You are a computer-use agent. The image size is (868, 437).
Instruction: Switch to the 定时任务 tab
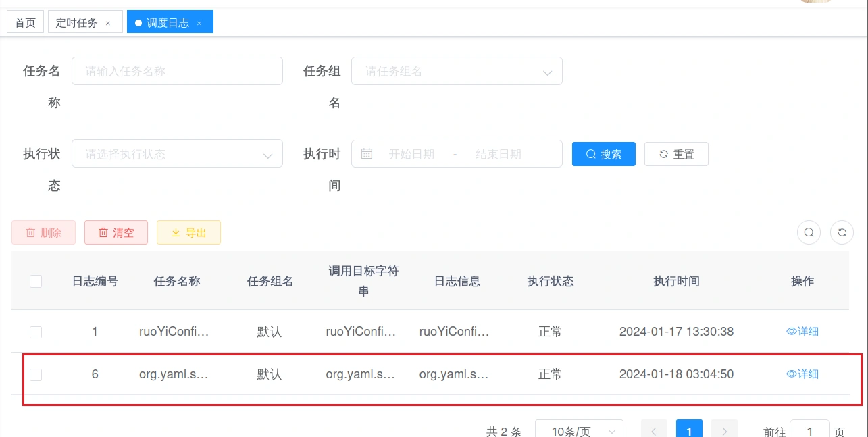77,22
